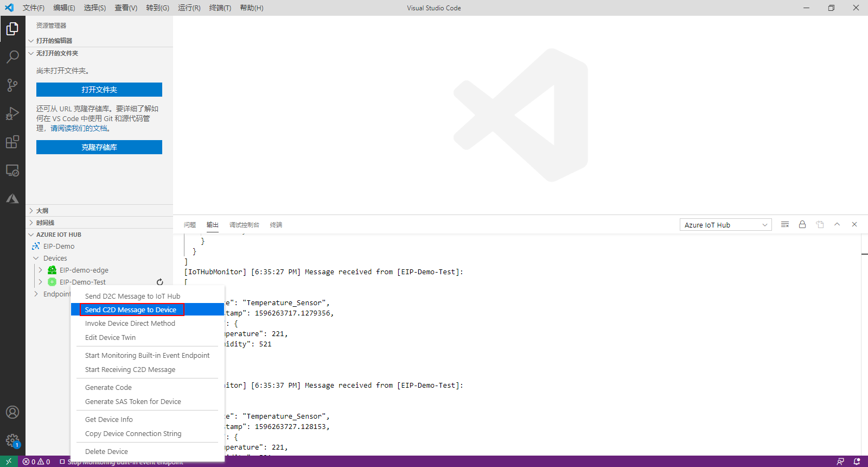Expand the EIP-Demo-Test device
868x467 pixels.
pyautogui.click(x=40, y=282)
